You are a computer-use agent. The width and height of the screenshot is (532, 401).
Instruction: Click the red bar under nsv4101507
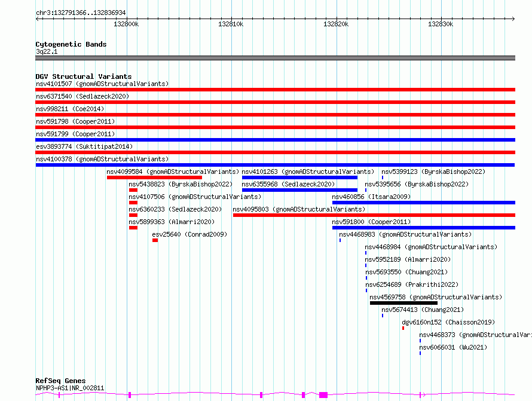[x=275, y=90]
